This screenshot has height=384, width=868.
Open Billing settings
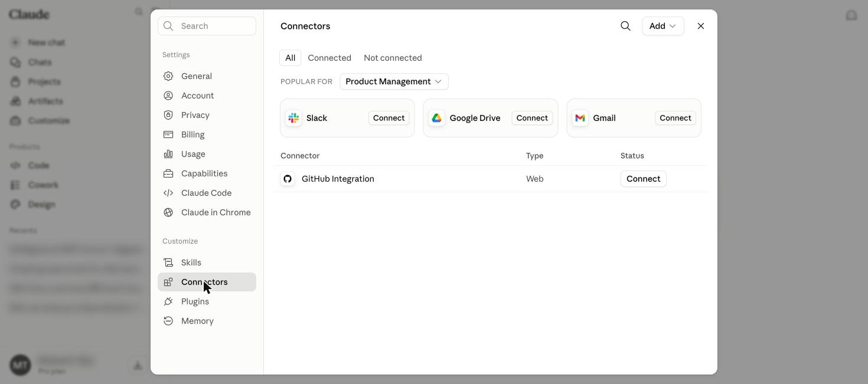pos(207,134)
